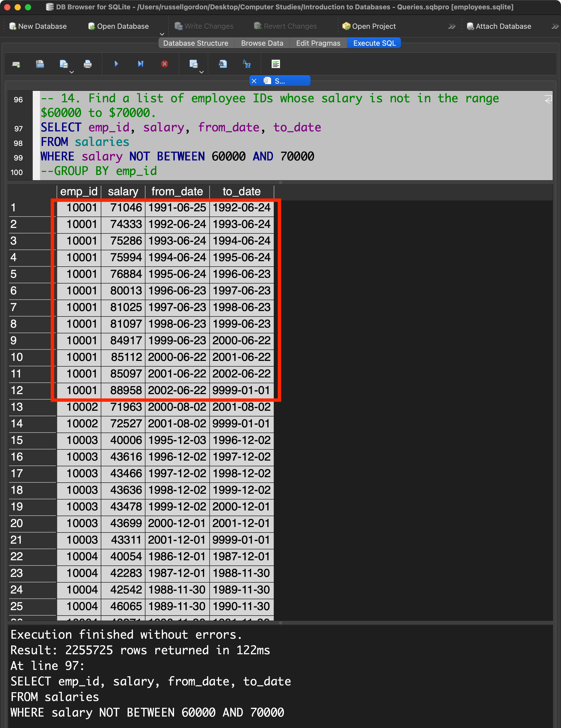Execute the current line icon
Image resolution: width=561 pixels, height=728 pixels.
coord(141,64)
